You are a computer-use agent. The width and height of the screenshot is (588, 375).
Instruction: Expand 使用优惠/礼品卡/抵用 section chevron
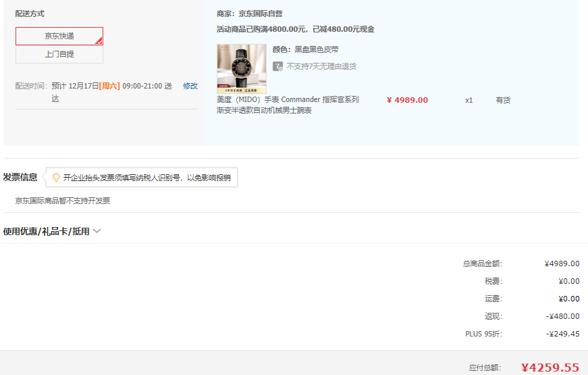pyautogui.click(x=97, y=231)
